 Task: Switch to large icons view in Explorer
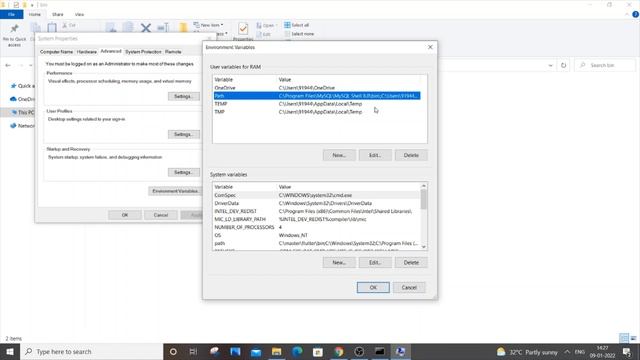tap(633, 338)
